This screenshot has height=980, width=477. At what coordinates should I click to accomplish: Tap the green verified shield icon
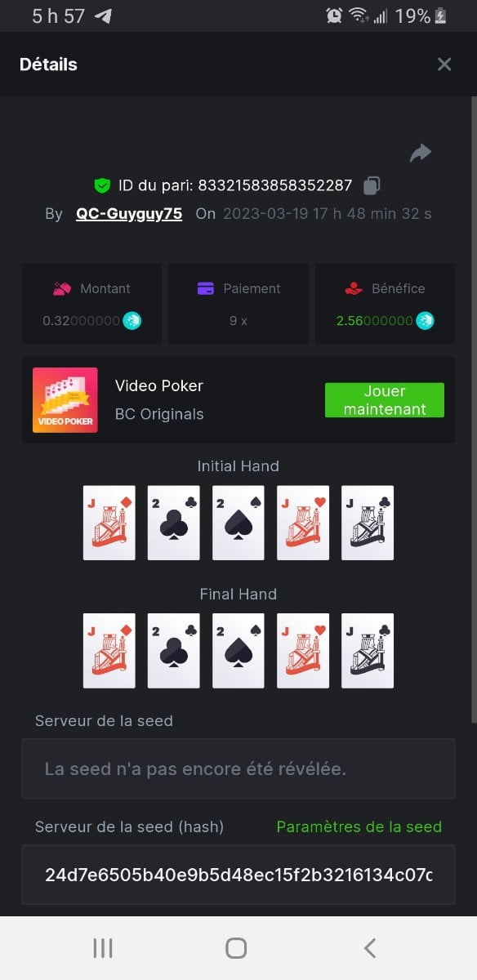coord(102,185)
